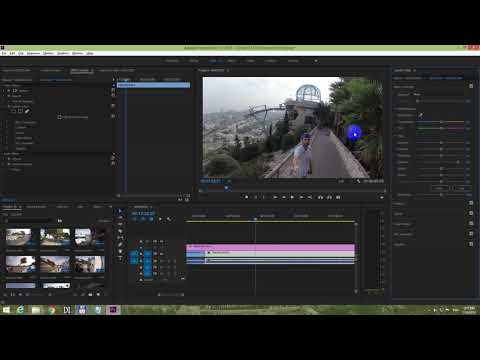Select the Ripple Edit tool
The image size is (480, 360).
(x=120, y=224)
